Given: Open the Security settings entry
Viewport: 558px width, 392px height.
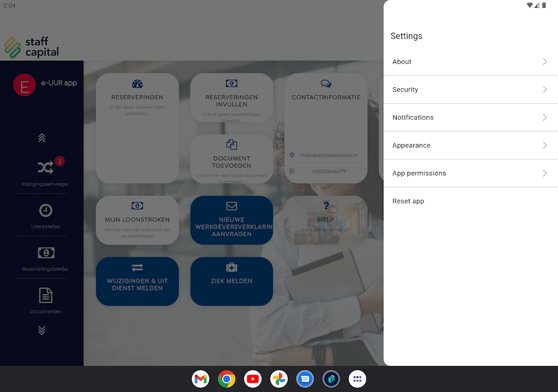Looking at the screenshot, I should pyautogui.click(x=470, y=90).
